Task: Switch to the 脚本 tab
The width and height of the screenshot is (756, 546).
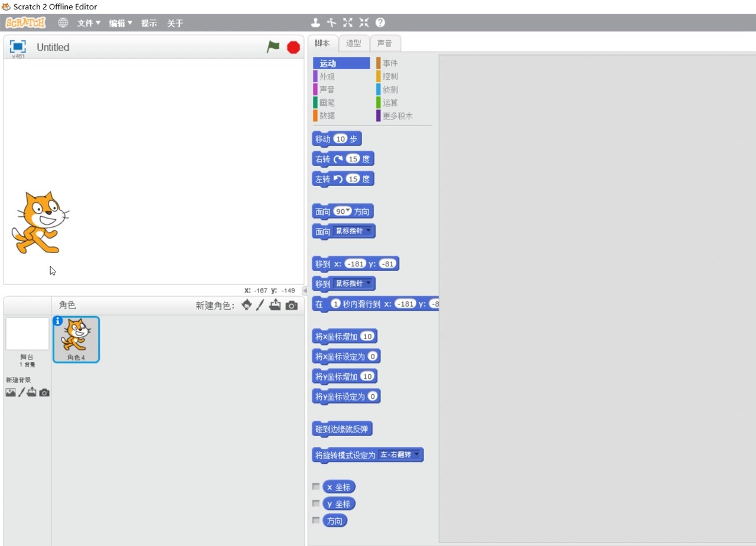Action: click(322, 43)
